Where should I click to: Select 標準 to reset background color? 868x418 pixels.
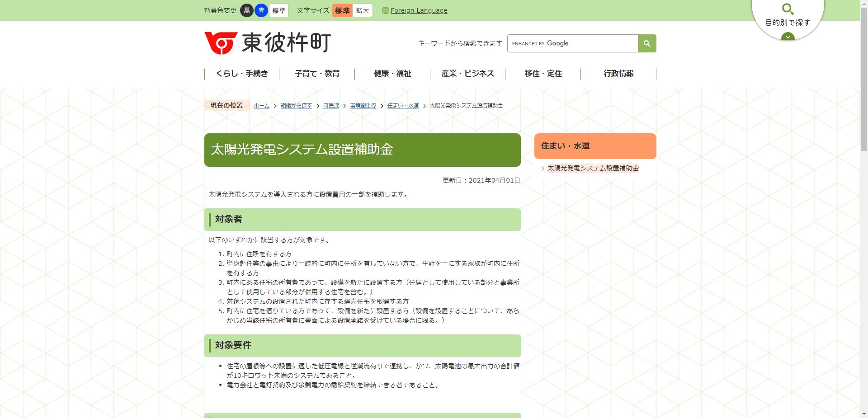tap(279, 10)
